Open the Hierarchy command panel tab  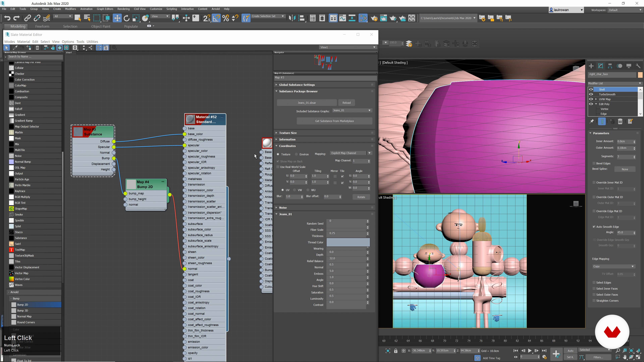tap(610, 66)
